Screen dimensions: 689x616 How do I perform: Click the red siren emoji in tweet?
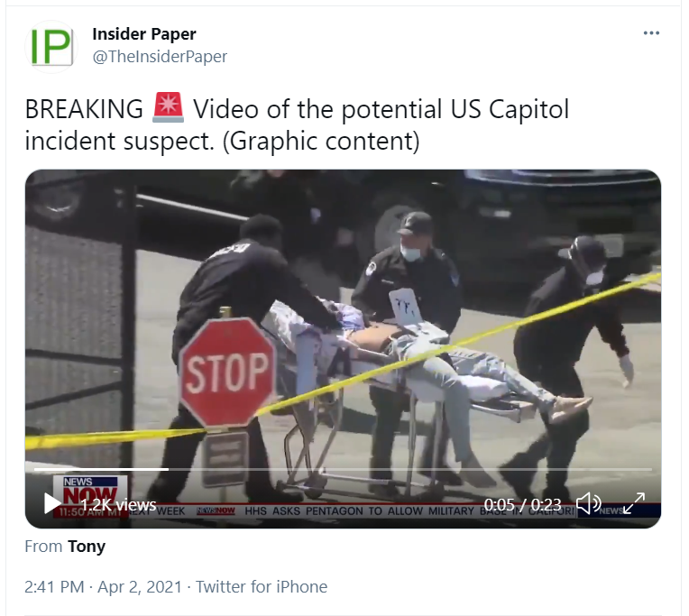coord(168,107)
